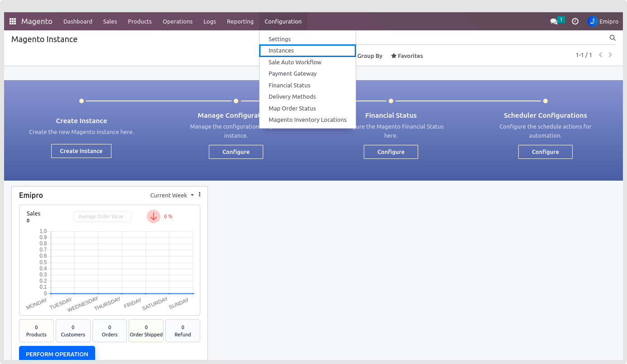
Task: Open the Group By dropdown
Action: pyautogui.click(x=370, y=56)
